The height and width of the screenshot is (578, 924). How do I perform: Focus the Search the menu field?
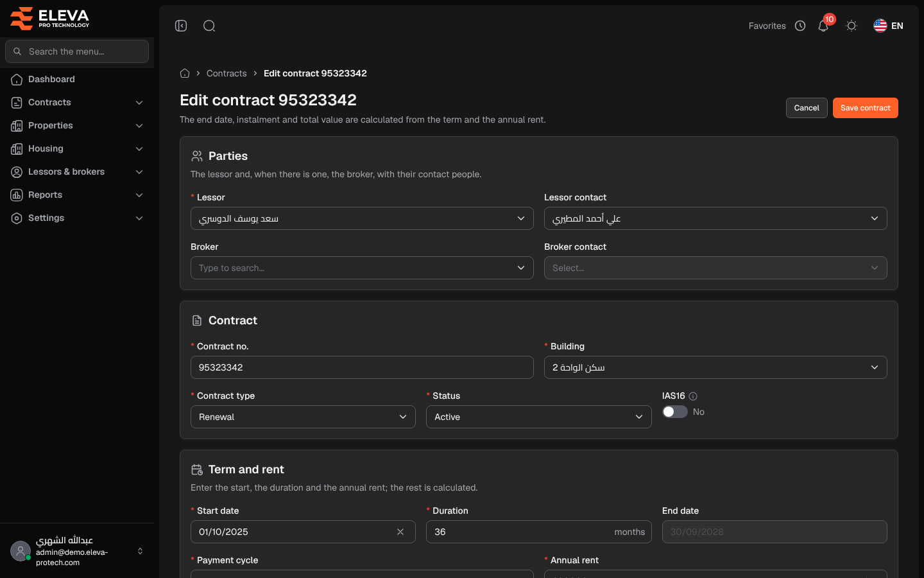pyautogui.click(x=77, y=51)
